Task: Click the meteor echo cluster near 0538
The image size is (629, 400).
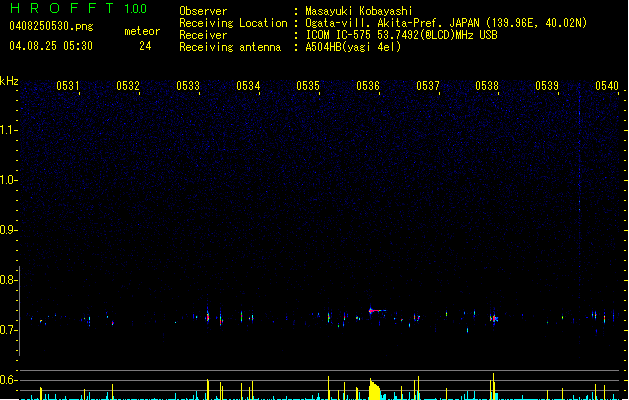Action: point(494,319)
